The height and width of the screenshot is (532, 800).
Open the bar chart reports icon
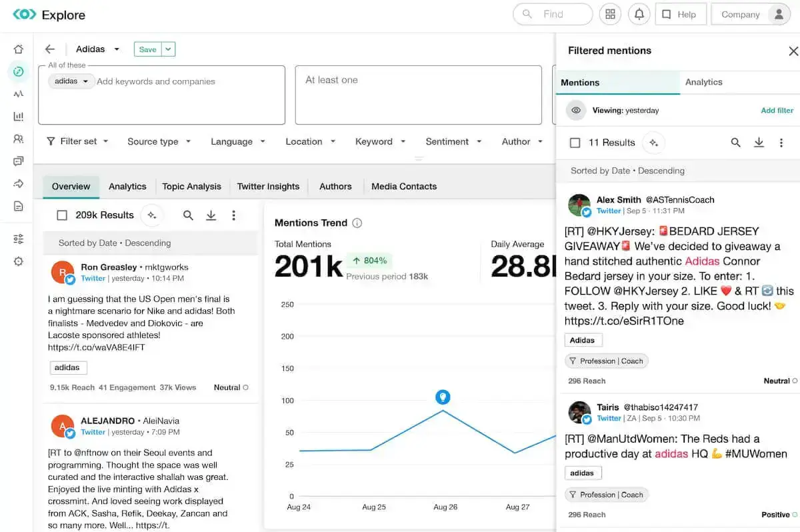pos(18,116)
